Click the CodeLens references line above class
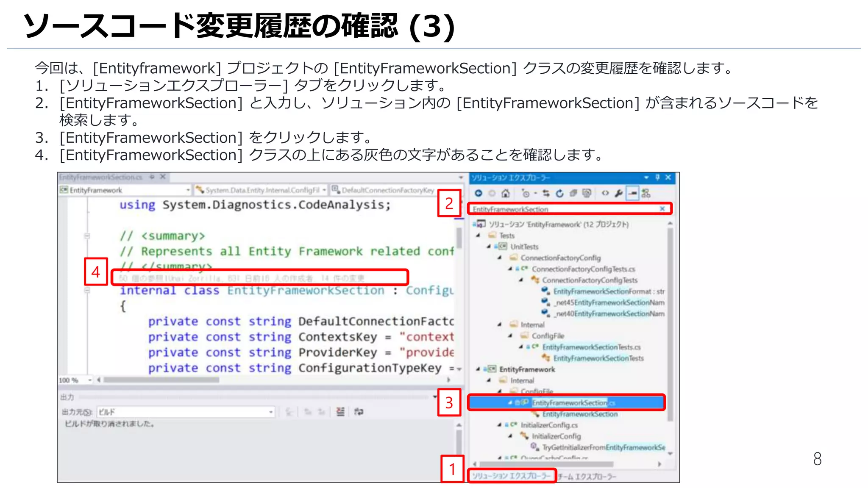Screen dimensions: 868x488 (242, 278)
